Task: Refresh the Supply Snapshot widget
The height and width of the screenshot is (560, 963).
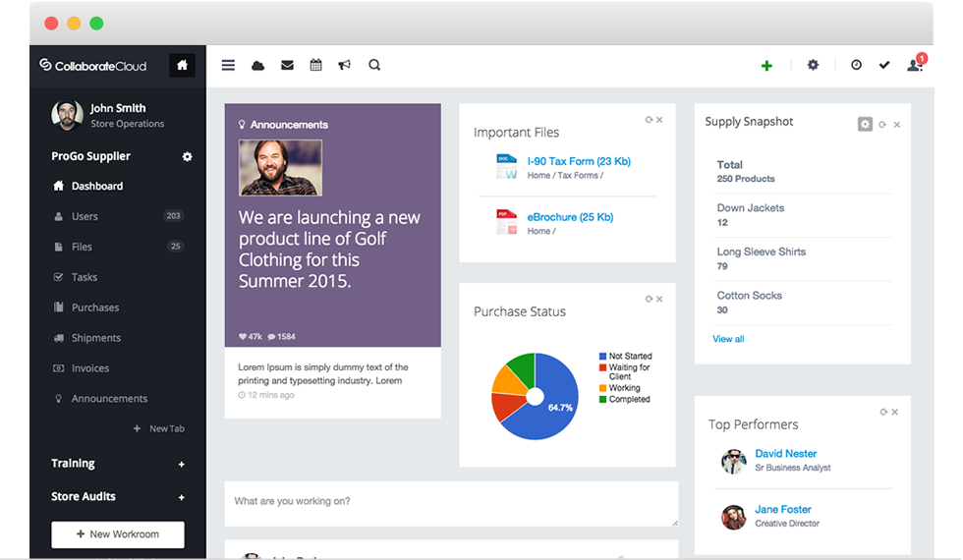Action: (882, 125)
